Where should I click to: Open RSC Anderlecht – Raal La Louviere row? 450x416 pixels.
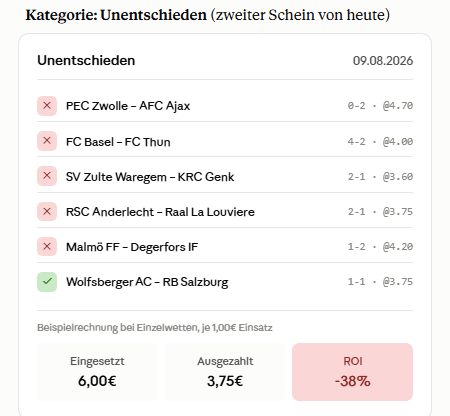[x=225, y=211]
